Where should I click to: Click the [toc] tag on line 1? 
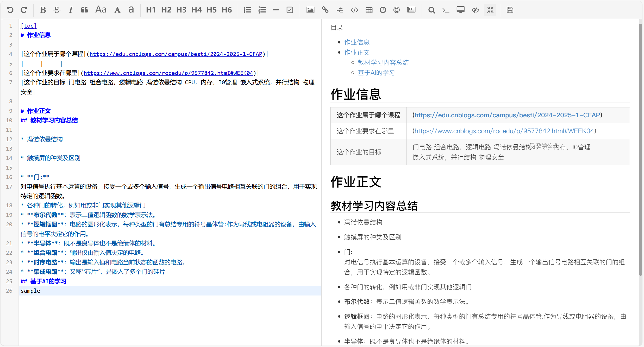[x=29, y=26]
